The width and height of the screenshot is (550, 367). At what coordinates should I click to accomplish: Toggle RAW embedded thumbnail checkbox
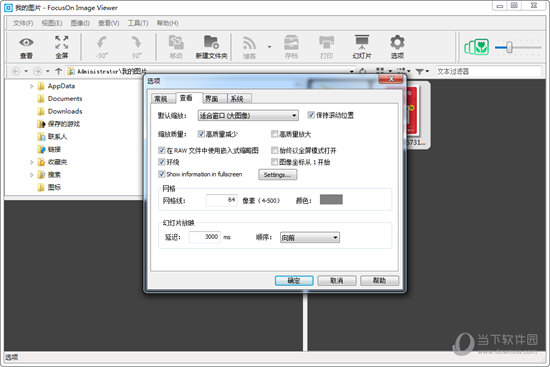tap(161, 151)
